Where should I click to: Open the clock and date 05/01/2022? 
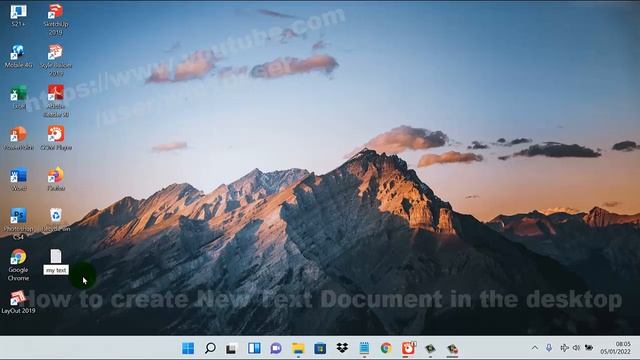[615, 348]
